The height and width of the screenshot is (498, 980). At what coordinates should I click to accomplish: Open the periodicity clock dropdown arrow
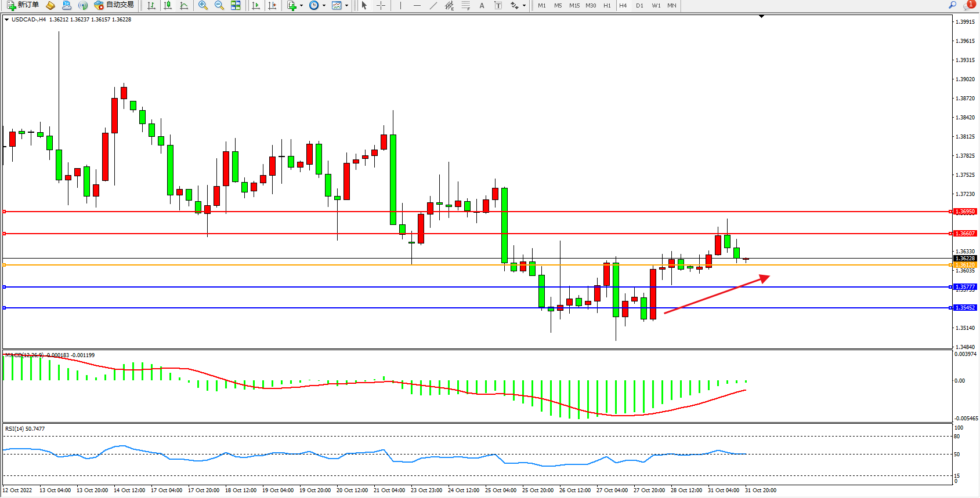tap(324, 6)
